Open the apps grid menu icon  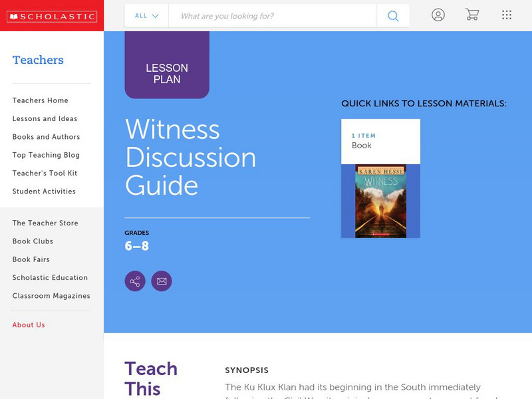point(507,15)
